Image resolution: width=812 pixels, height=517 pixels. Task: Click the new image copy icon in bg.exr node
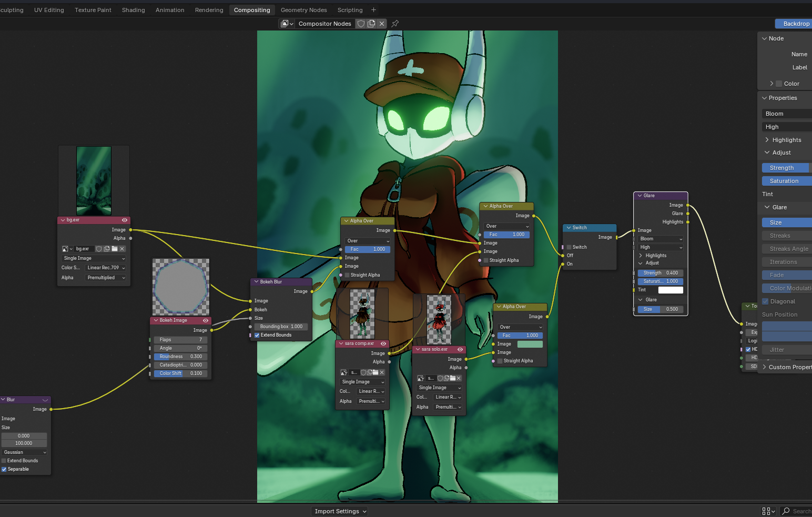[x=107, y=249]
